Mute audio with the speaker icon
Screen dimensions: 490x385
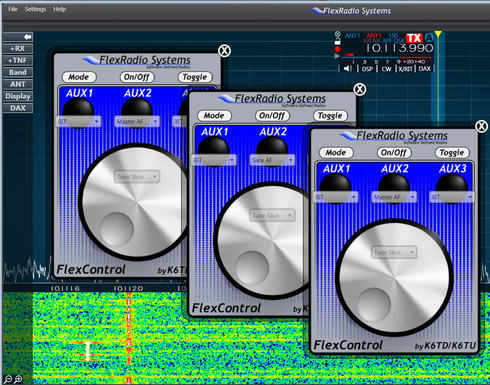[347, 69]
